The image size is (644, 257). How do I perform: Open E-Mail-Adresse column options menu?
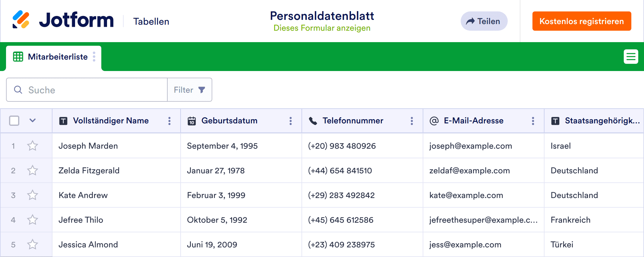coord(533,121)
